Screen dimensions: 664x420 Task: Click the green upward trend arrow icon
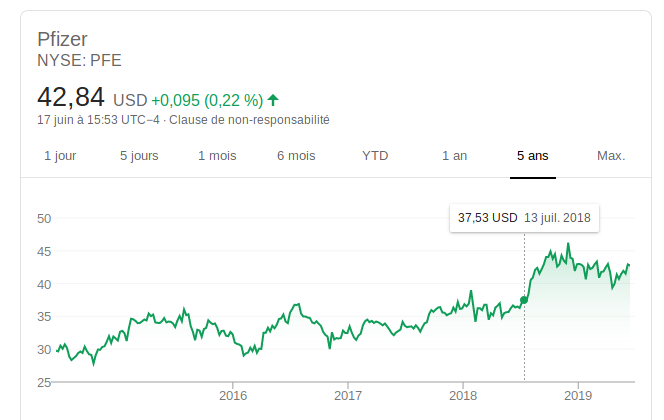tap(273, 100)
